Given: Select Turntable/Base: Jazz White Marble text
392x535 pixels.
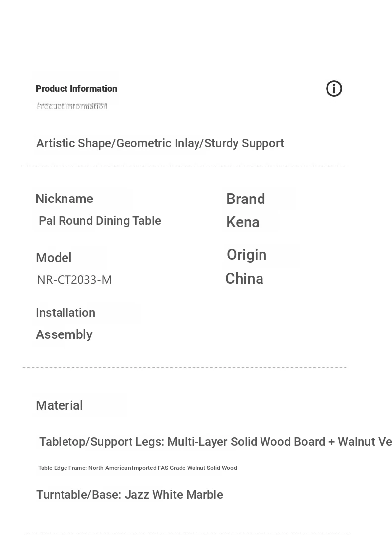Looking at the screenshot, I should click(x=130, y=495).
